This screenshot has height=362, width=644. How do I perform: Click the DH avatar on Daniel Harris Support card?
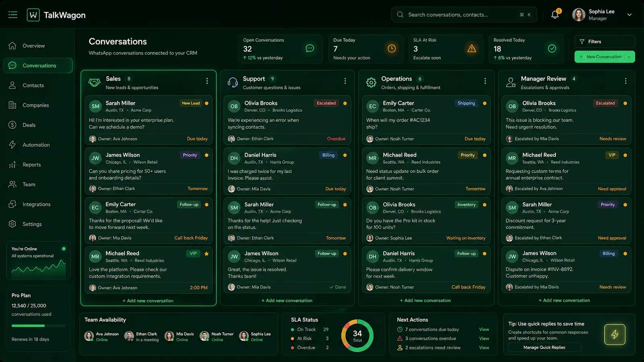click(x=234, y=158)
